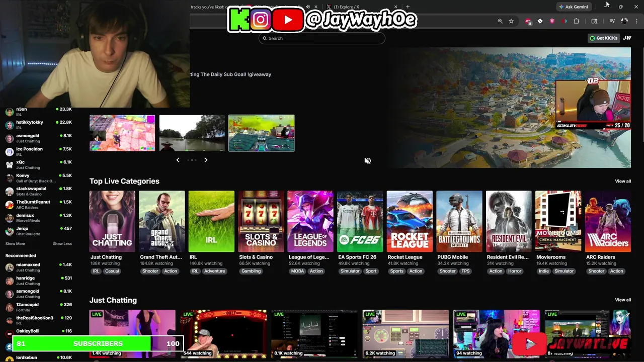
Task: Open xQc channel in sidebar
Action: click(38, 164)
